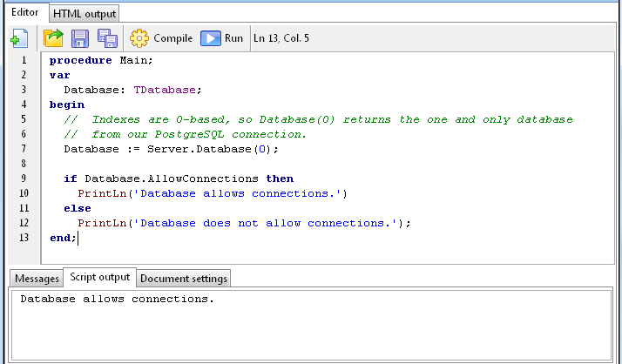Click the cursor position indicator Ln 13, Col. 5
The image size is (622, 364).
(x=281, y=38)
